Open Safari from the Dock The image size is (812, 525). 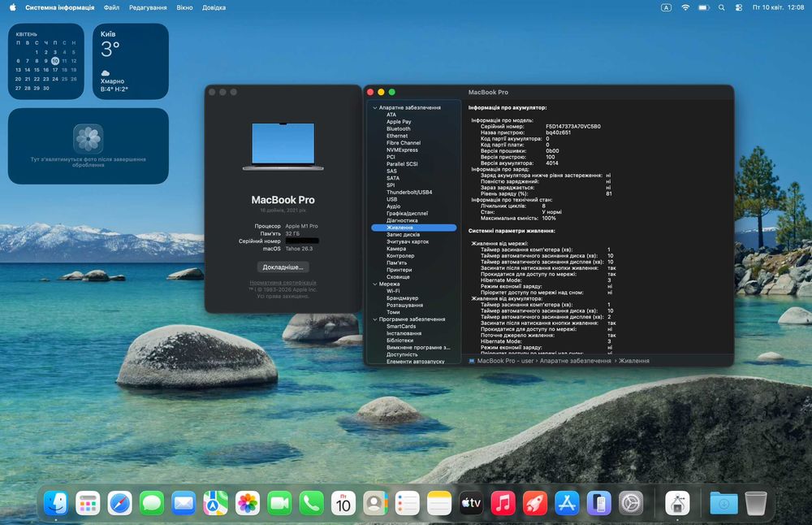point(119,503)
